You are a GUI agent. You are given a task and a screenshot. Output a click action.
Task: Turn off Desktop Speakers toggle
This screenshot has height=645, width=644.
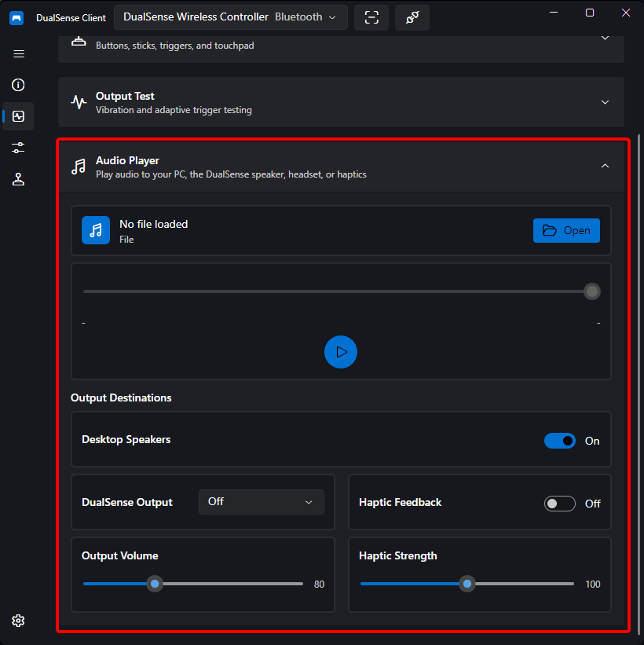click(560, 441)
